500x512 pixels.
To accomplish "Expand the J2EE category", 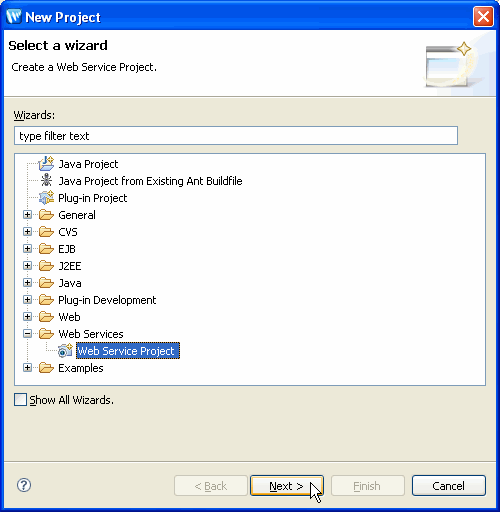I will click(28, 266).
